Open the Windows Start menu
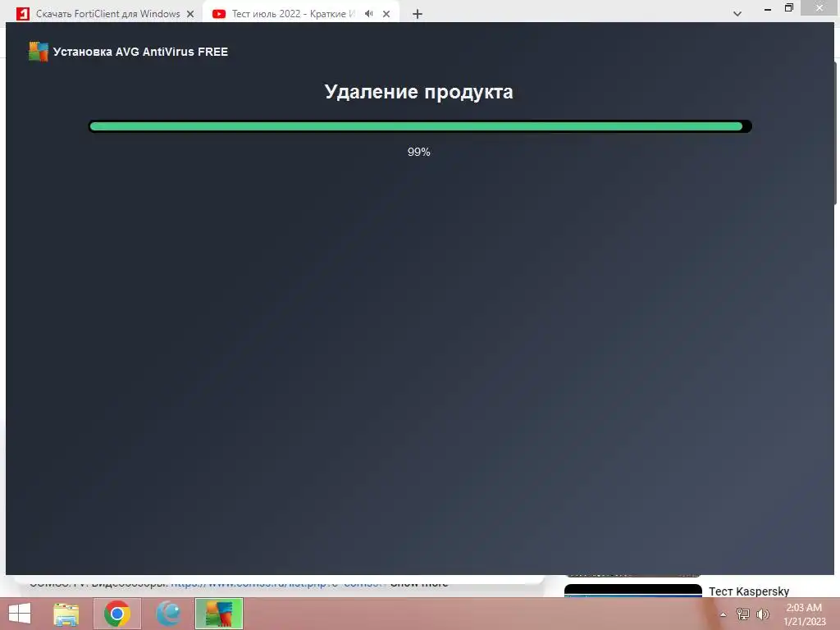The width and height of the screenshot is (840, 630). pos(20,614)
